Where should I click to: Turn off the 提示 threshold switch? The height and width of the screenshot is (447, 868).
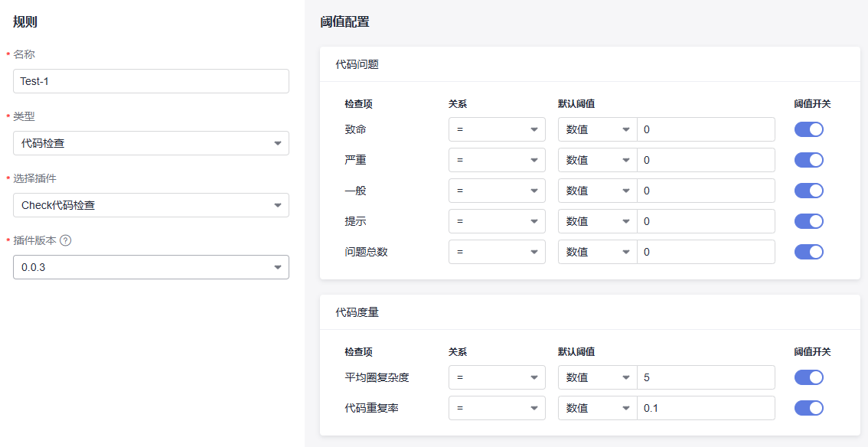(x=808, y=221)
